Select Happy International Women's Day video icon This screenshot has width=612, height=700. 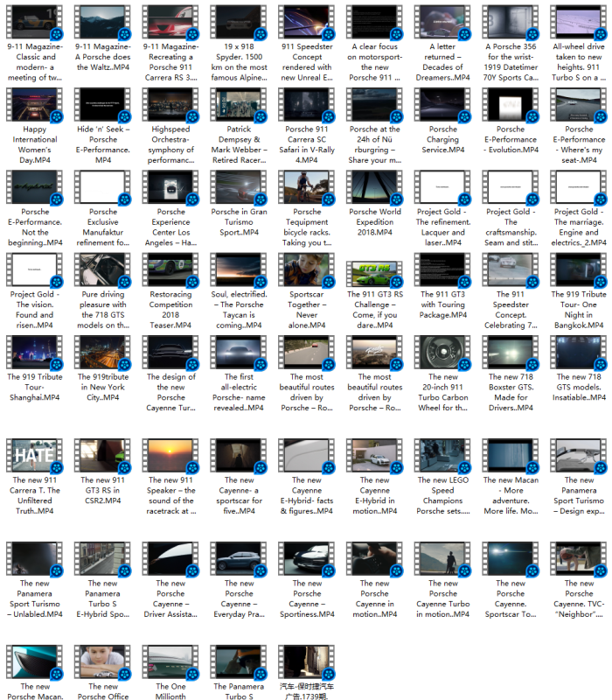(x=34, y=104)
